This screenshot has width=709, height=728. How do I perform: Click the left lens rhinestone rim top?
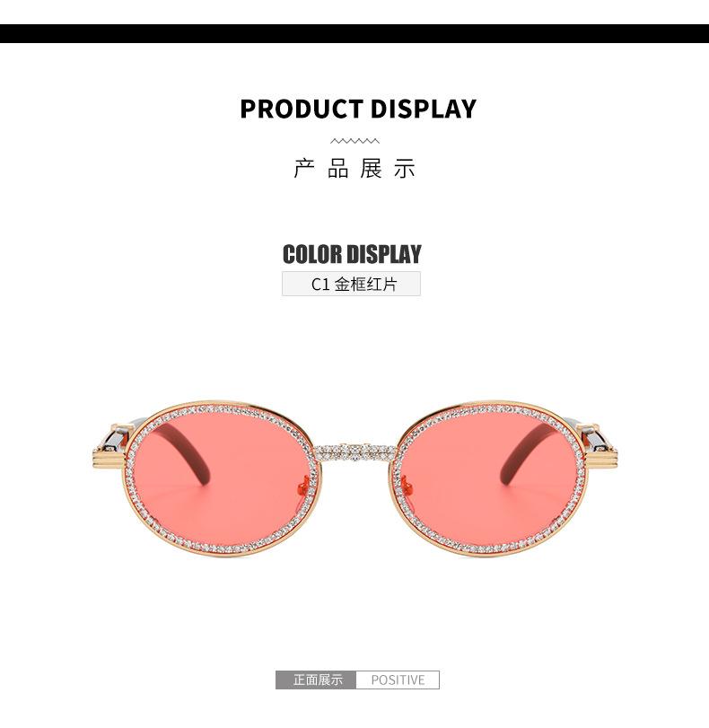pos(222,408)
